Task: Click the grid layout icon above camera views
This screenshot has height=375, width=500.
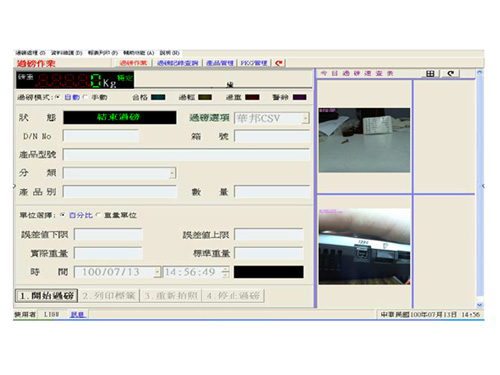Action: pyautogui.click(x=430, y=74)
